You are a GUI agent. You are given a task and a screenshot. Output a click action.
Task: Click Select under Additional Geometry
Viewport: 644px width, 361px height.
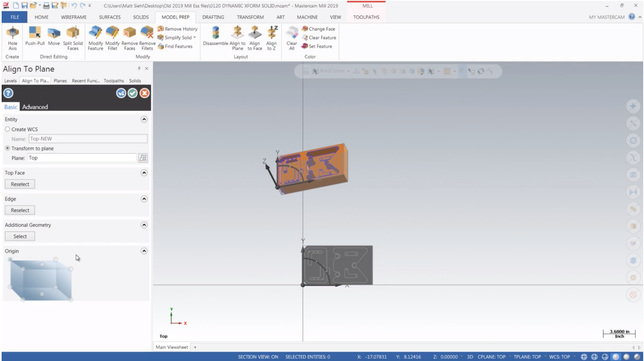tap(20, 236)
